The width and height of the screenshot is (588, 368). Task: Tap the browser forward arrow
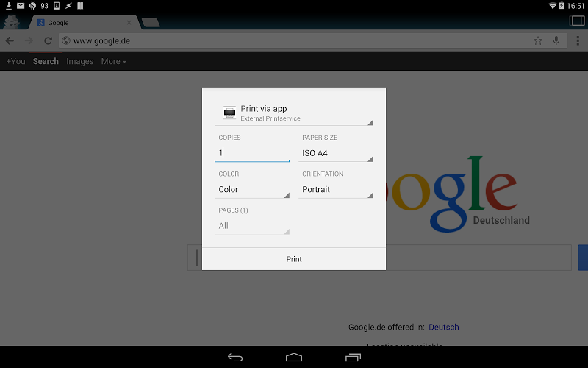(29, 40)
